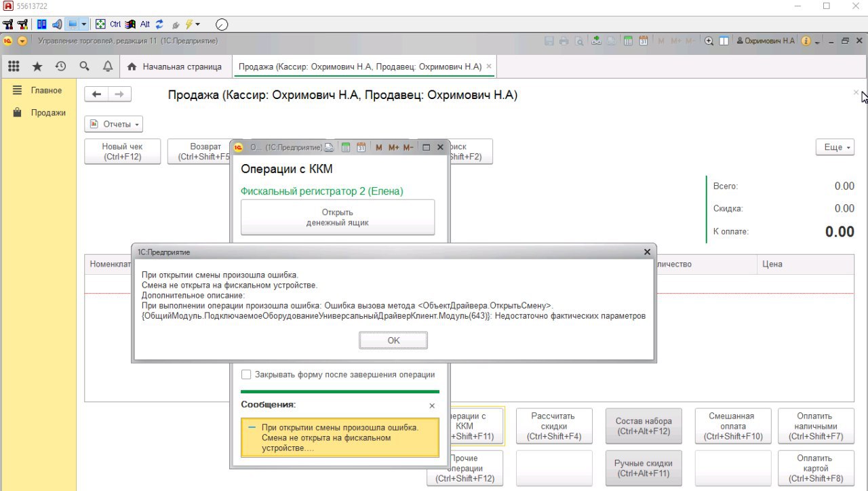Click Прочие операции button

pyautogui.click(x=466, y=468)
